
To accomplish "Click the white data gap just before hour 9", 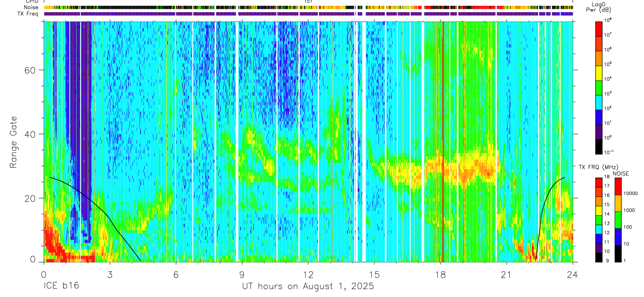I will pyautogui.click(x=236, y=141).
